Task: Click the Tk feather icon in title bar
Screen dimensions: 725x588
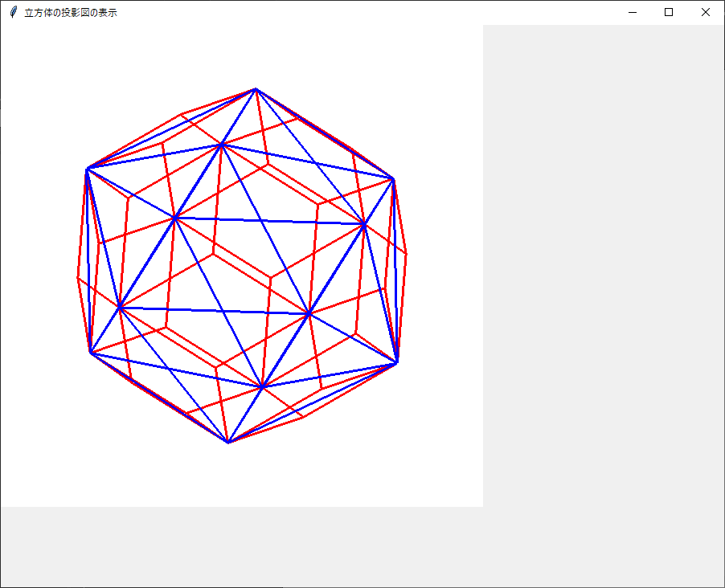Action: (x=14, y=13)
